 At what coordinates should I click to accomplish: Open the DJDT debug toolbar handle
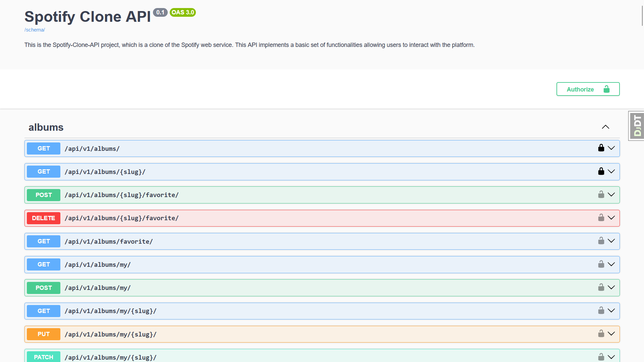point(637,126)
